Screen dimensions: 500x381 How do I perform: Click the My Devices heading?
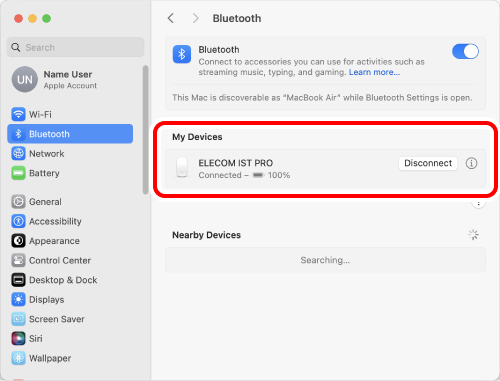(197, 137)
